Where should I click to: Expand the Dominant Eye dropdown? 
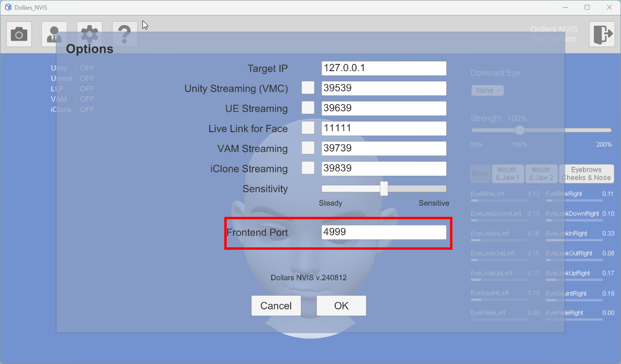[487, 91]
